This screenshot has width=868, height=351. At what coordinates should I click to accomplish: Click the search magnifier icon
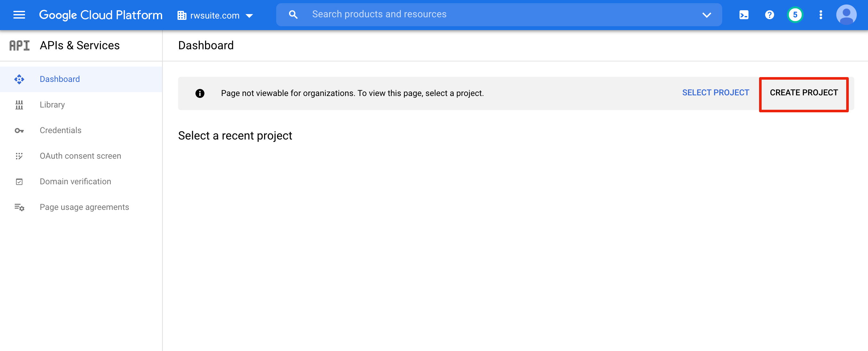pyautogui.click(x=293, y=14)
